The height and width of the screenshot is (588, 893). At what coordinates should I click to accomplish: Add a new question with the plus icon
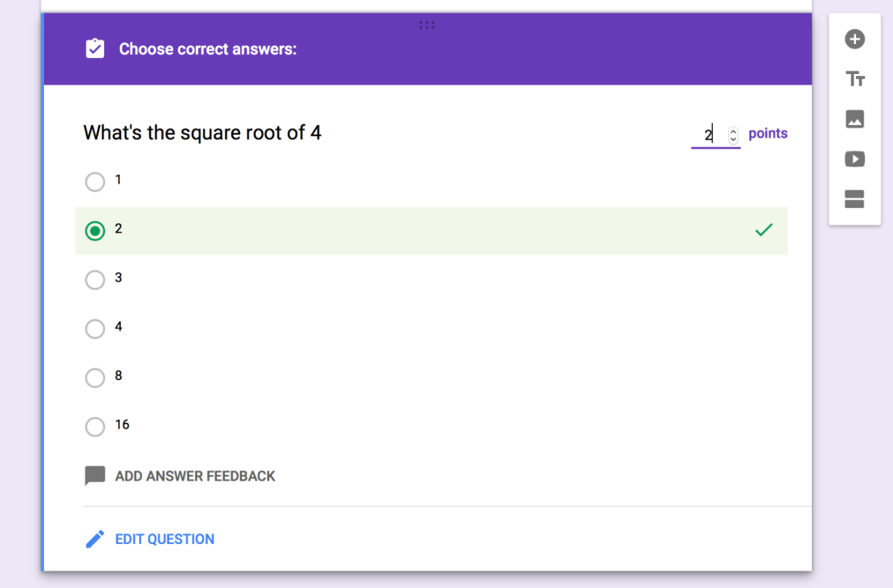coord(854,39)
